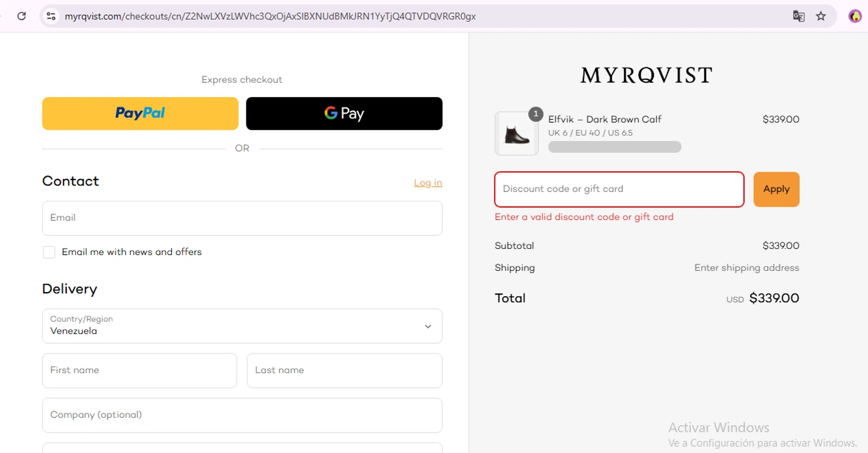Click the error message Enter a valid discount code
Viewport: 868px width, 453px height.
tap(584, 217)
